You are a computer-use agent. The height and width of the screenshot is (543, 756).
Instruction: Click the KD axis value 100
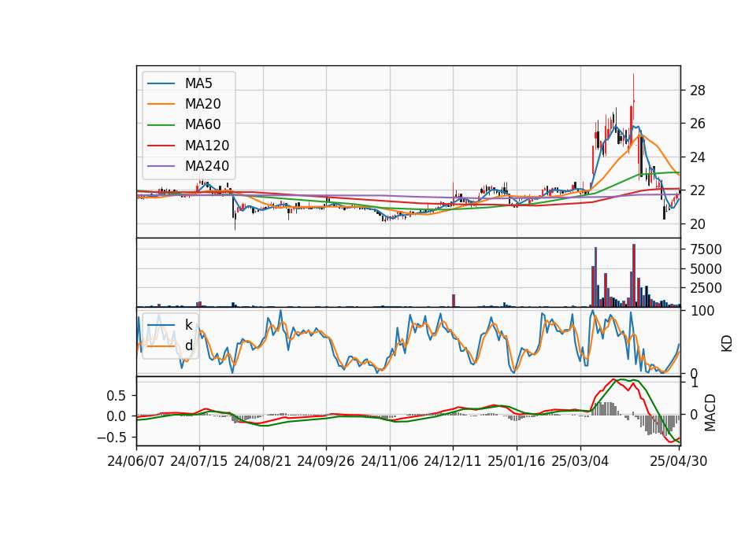click(x=702, y=312)
